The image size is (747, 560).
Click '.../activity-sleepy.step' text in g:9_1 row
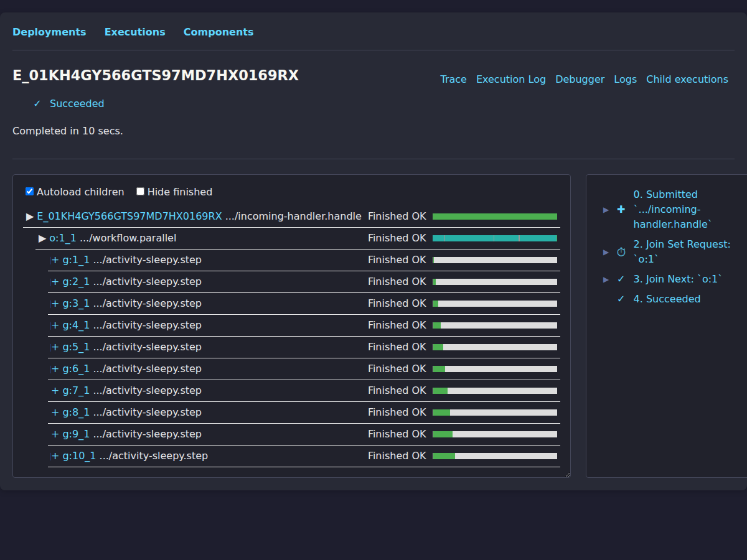click(x=147, y=434)
